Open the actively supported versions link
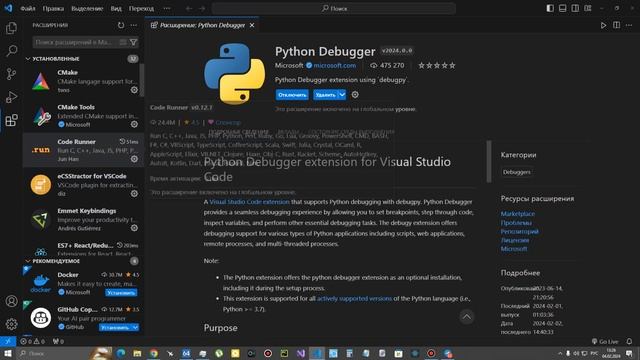The image size is (640, 360). 354,298
